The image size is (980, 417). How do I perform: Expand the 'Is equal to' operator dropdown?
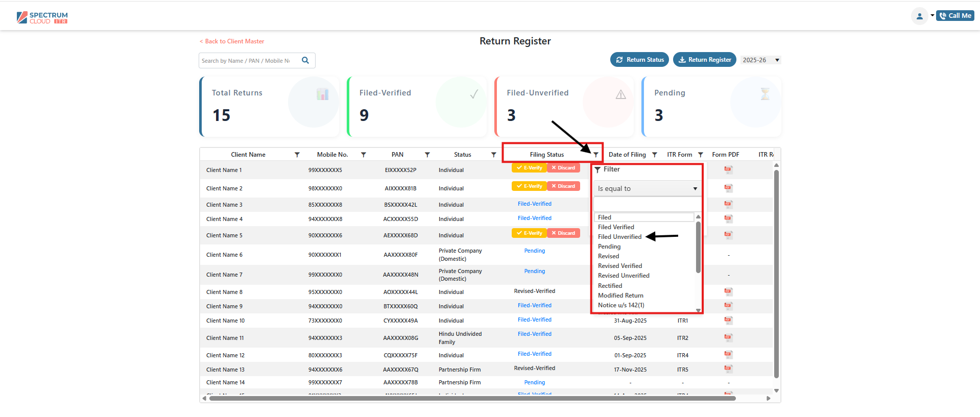point(647,189)
